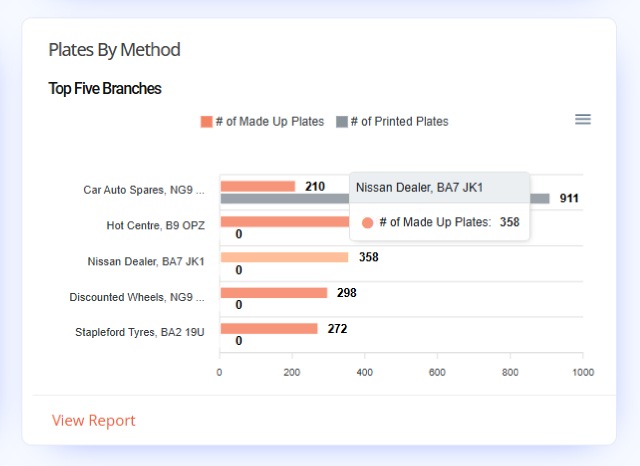Click the 'Nissan Dealer, BA7 JK1' axis label

pos(146,261)
